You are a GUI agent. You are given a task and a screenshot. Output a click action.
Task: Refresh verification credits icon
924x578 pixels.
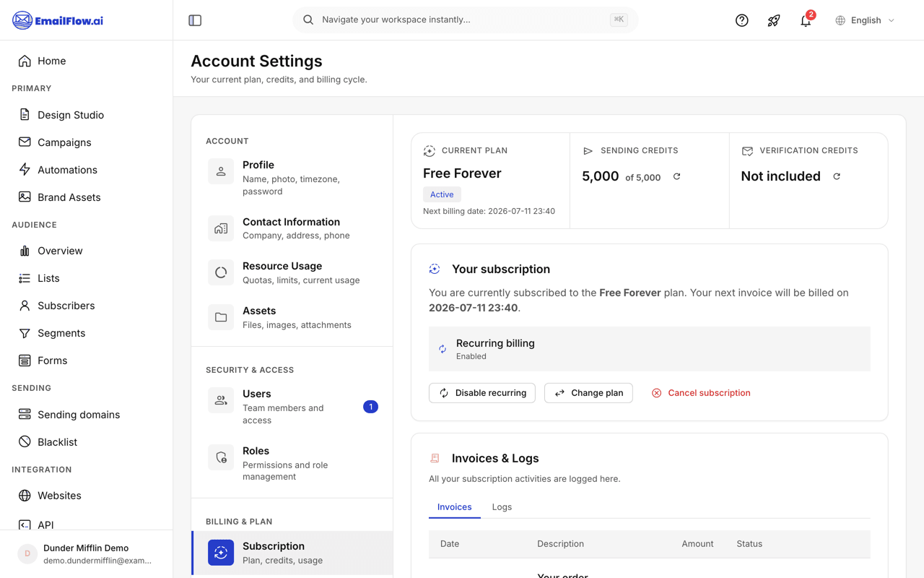[837, 176]
